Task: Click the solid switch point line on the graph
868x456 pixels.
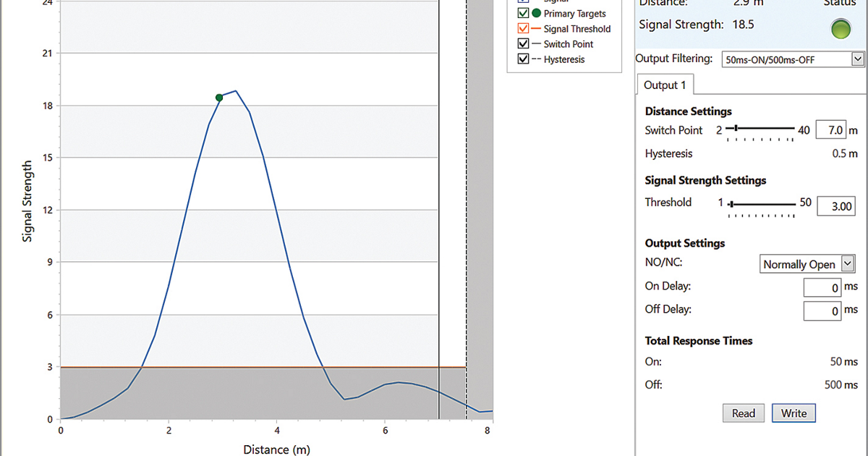Action: coord(438,209)
